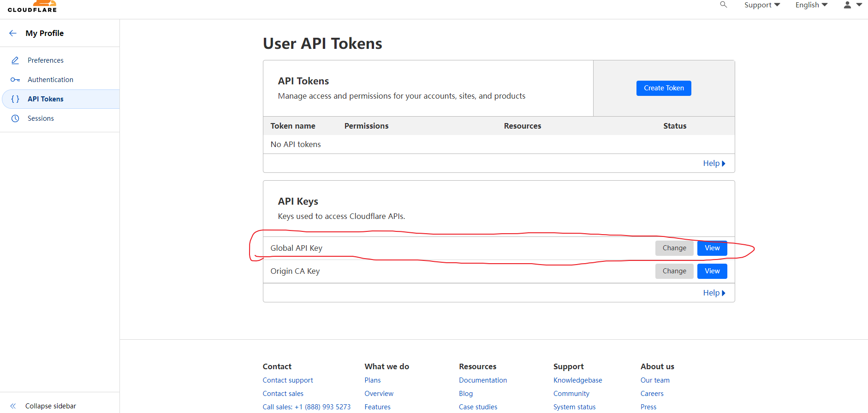Click the Token name column header

click(x=293, y=126)
